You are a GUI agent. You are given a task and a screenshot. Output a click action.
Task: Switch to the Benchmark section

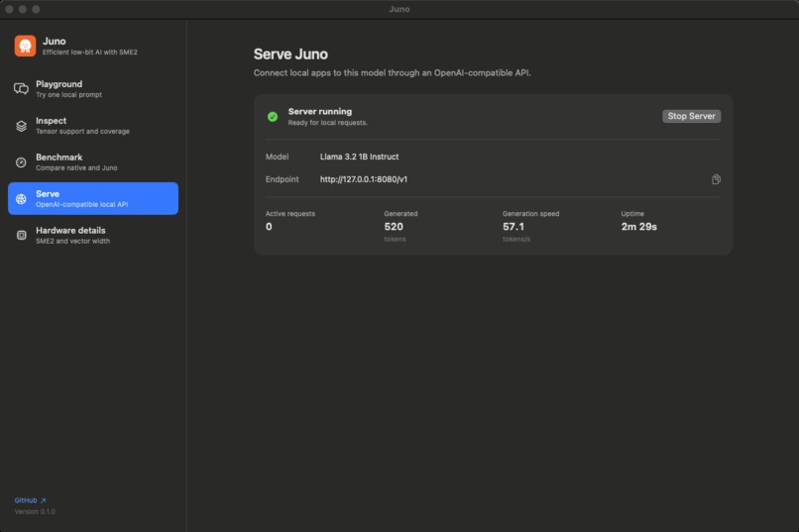tap(93, 161)
